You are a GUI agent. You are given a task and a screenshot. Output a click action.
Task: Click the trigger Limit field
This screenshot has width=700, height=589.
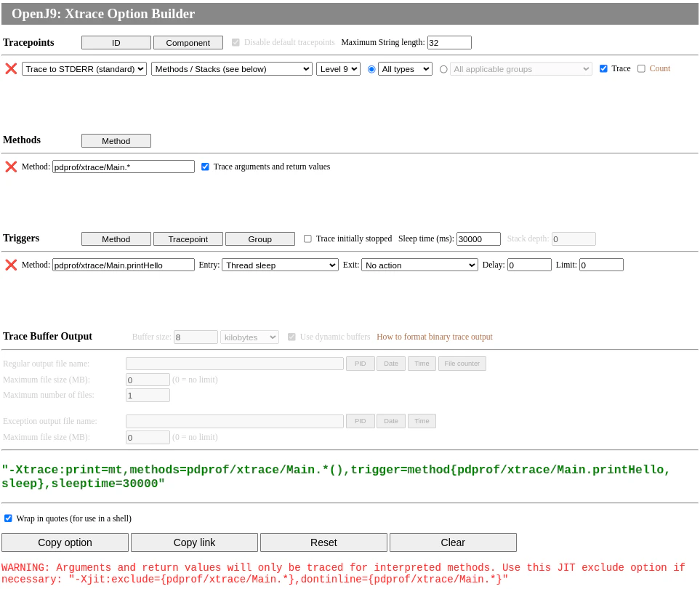pyautogui.click(x=601, y=265)
